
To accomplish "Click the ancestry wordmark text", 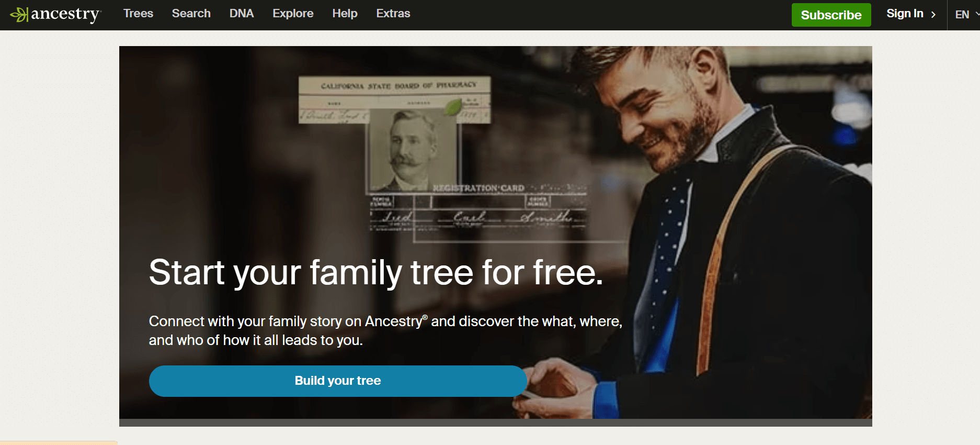I will pos(66,15).
